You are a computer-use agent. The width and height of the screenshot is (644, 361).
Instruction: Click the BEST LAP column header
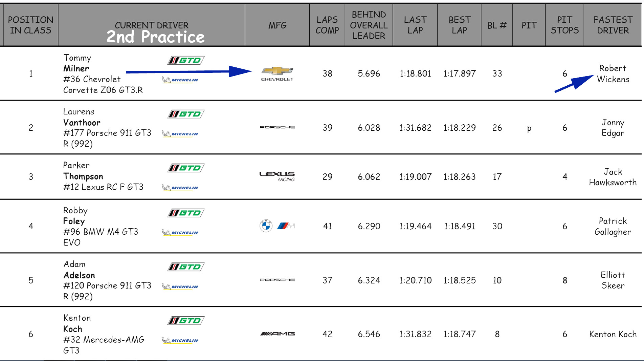(459, 25)
